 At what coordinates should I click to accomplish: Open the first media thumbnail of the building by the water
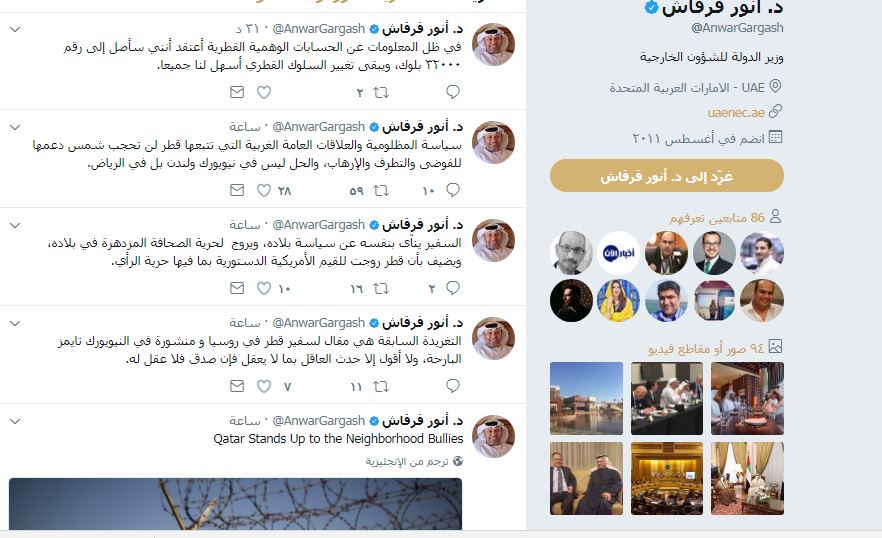(586, 398)
